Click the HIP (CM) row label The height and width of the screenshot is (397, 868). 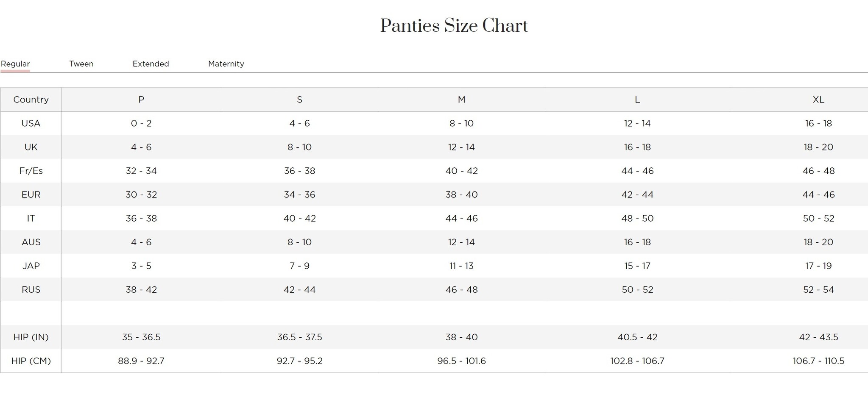31,361
